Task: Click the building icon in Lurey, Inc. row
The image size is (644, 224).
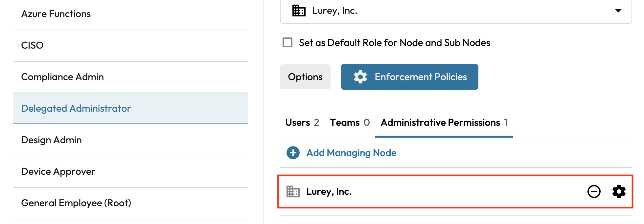Action: pos(293,191)
